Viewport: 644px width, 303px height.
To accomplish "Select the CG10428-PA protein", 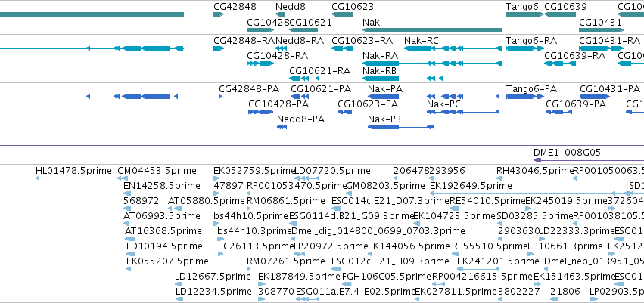I will (x=261, y=112).
